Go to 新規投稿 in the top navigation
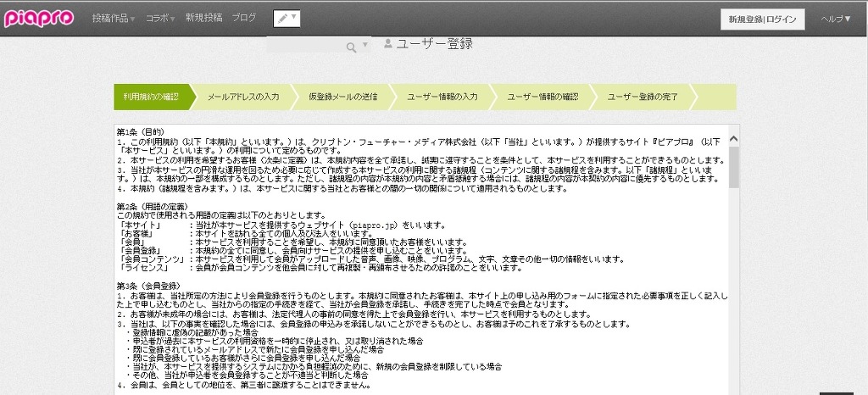This screenshot has height=395, width=868. pos(204,18)
